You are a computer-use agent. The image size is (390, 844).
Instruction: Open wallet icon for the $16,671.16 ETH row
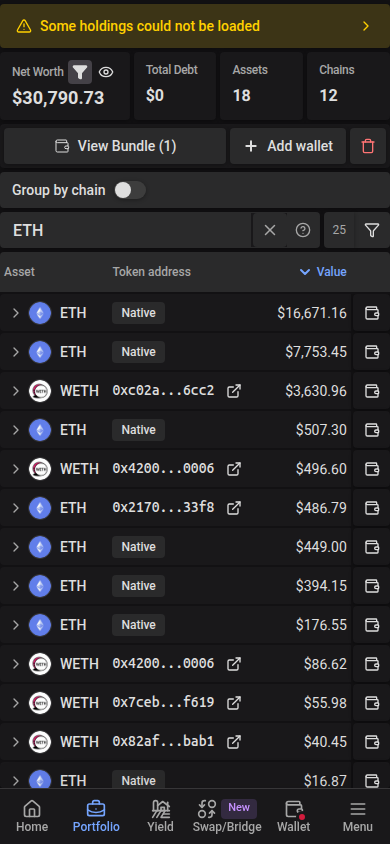(372, 313)
